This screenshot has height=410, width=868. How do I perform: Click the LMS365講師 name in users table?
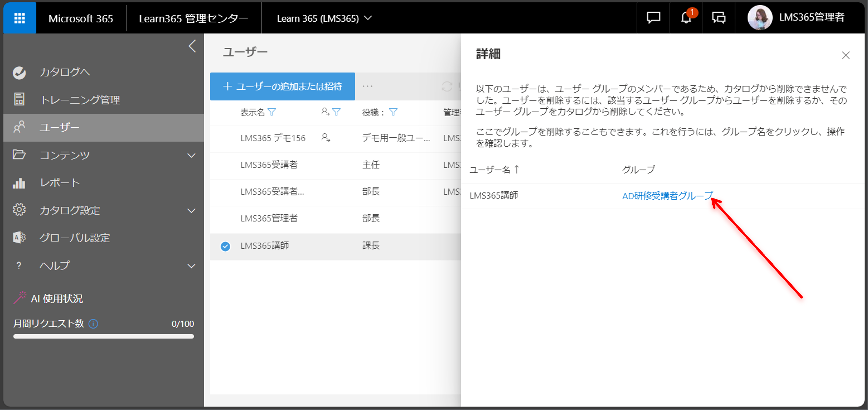pos(264,246)
